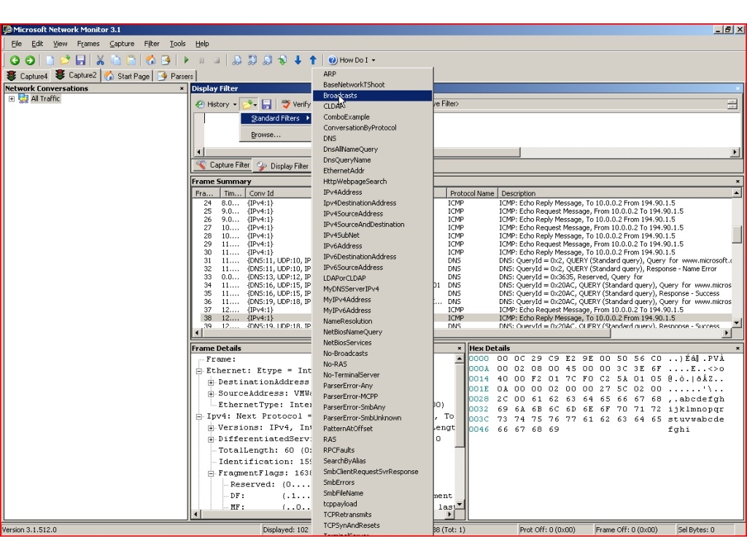Click the Find Frame binoculars icon

click(237, 60)
